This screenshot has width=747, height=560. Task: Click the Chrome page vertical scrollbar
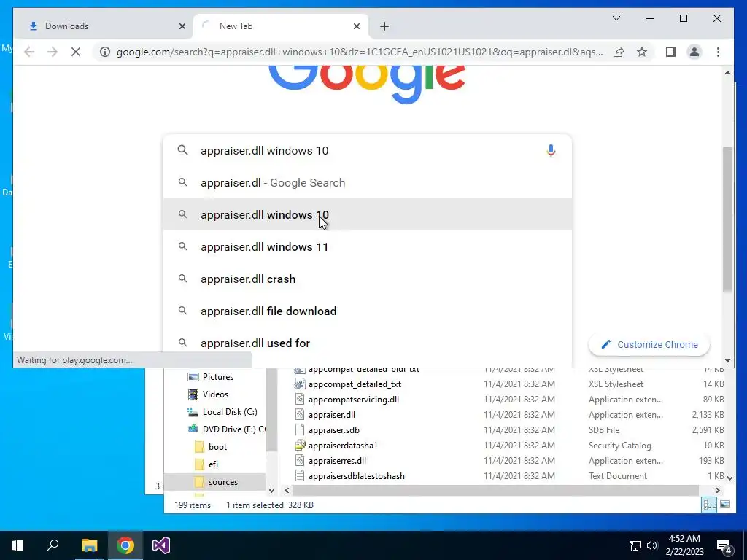[727, 219]
